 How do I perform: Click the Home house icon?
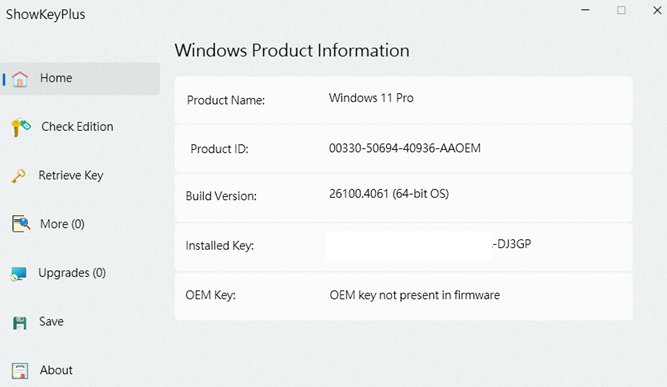point(20,79)
